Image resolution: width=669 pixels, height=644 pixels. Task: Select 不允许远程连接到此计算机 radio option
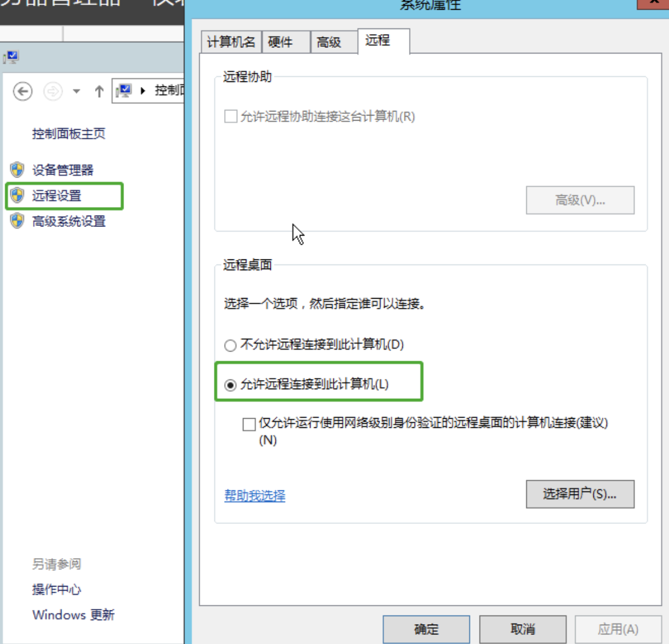point(230,345)
